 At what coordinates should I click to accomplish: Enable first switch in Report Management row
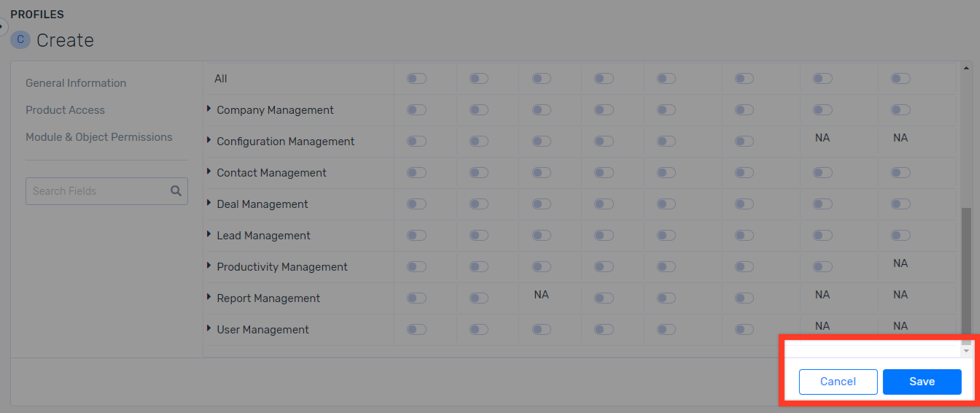click(x=416, y=298)
